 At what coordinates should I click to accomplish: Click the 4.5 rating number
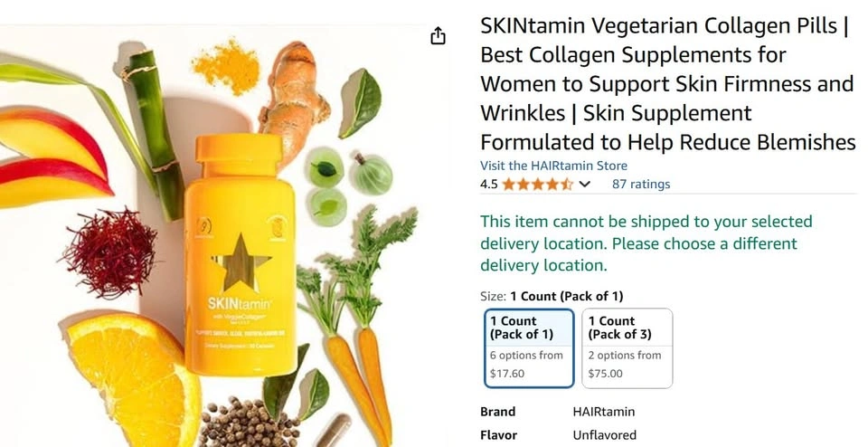pos(489,185)
